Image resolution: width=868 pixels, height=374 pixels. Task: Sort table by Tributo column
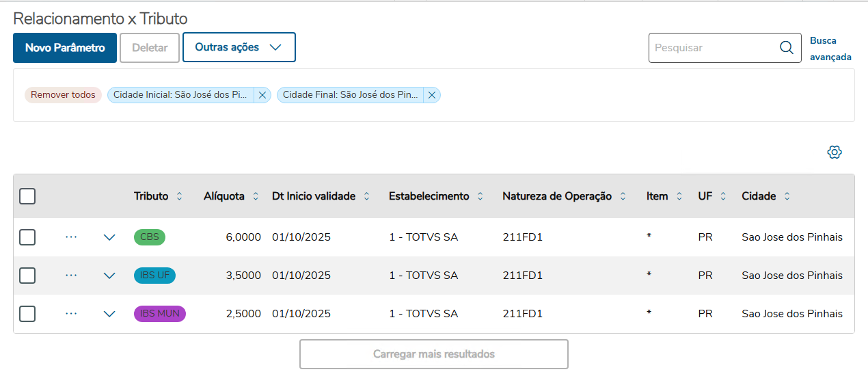(x=180, y=197)
